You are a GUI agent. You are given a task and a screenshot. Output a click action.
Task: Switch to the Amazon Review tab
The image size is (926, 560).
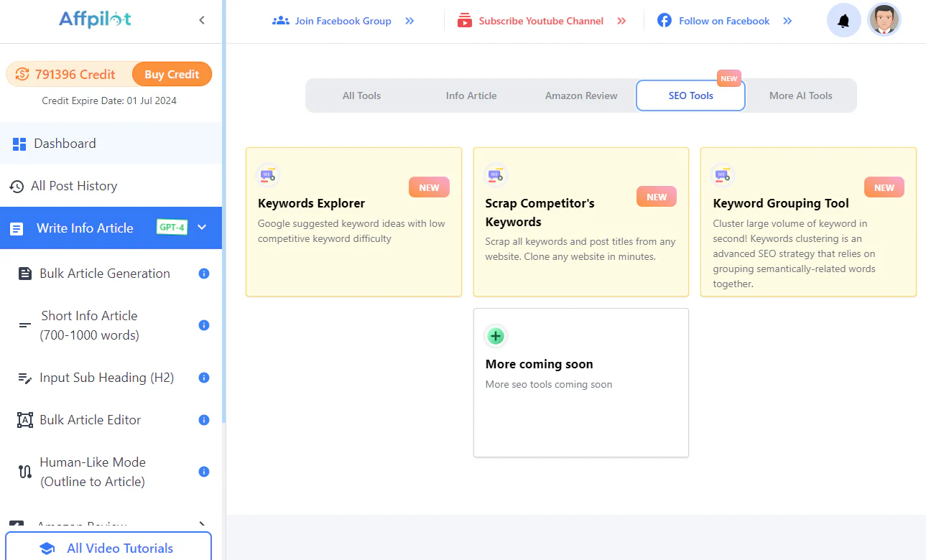581,95
